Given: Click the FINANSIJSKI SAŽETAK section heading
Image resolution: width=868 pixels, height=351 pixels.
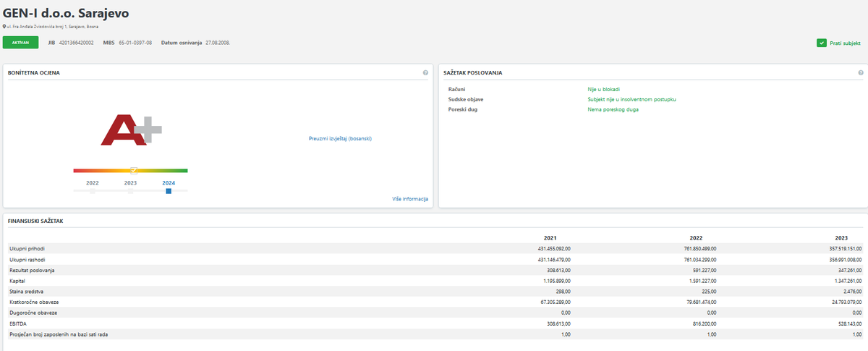Looking at the screenshot, I should 35,220.
